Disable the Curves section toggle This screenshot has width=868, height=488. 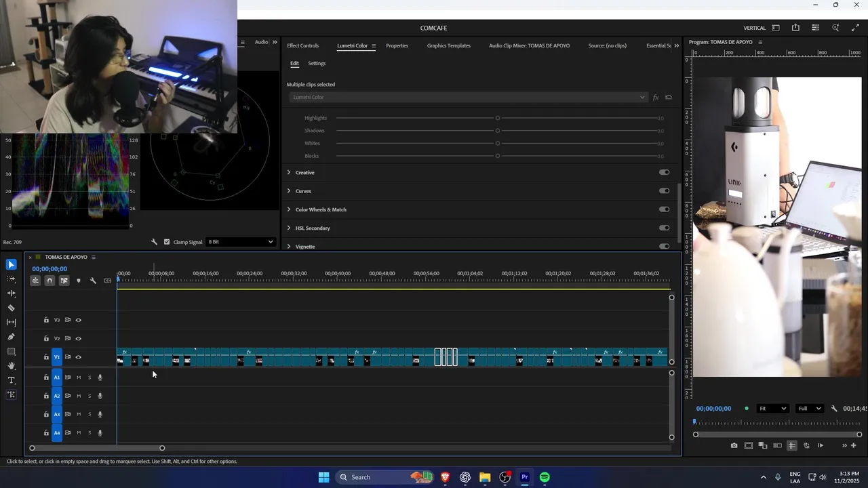tap(665, 190)
